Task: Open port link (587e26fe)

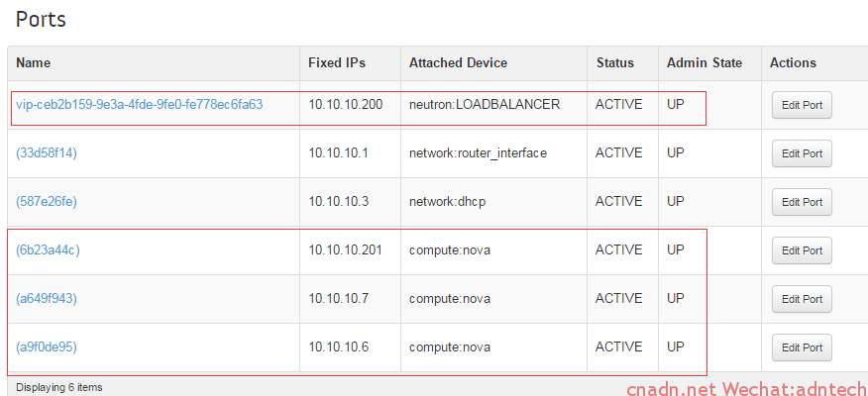Action: [47, 201]
